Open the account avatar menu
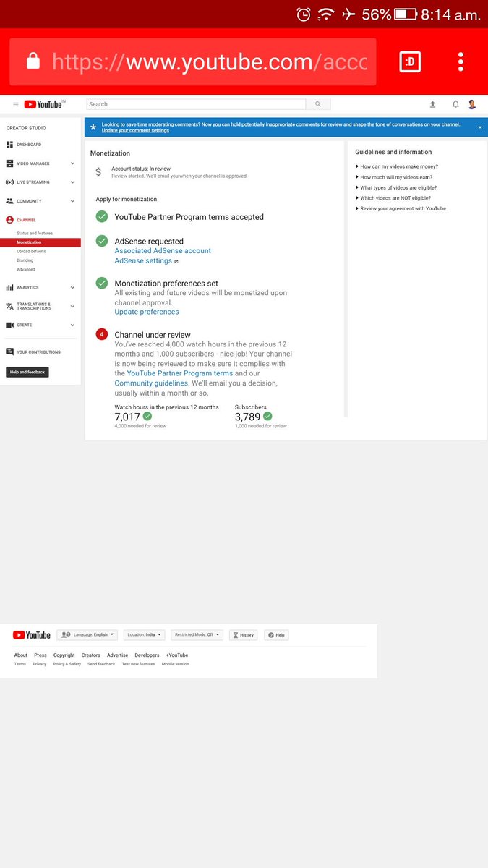 click(472, 104)
